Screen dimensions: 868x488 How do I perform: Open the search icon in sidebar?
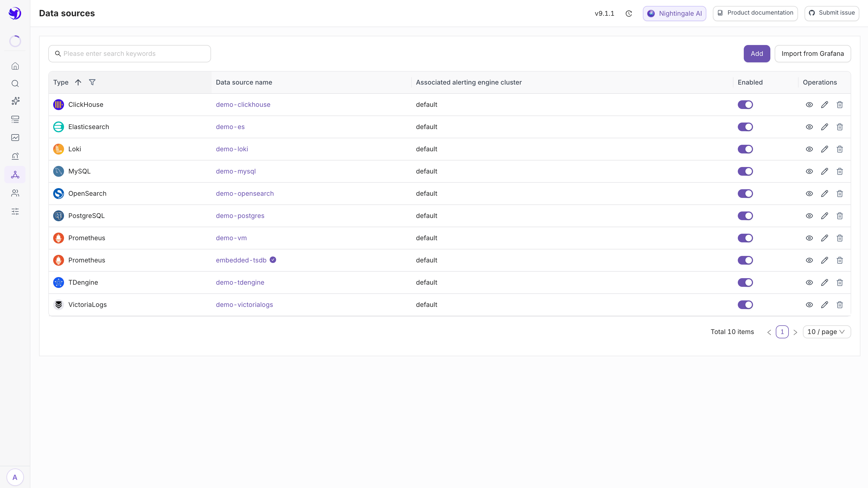(15, 84)
